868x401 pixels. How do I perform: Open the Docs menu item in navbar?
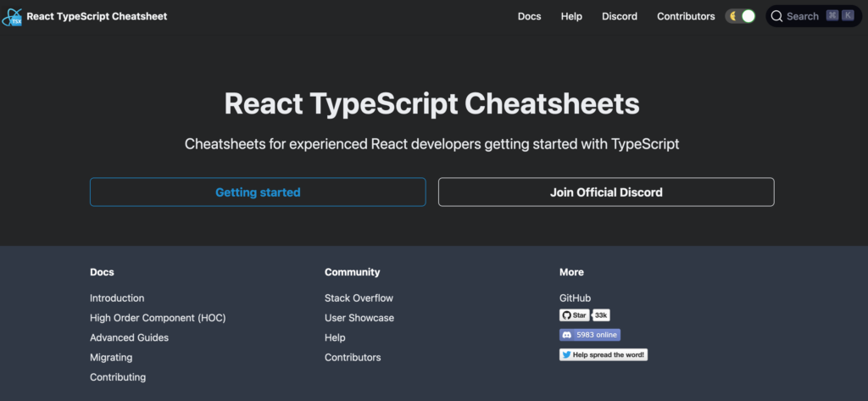coord(529,16)
